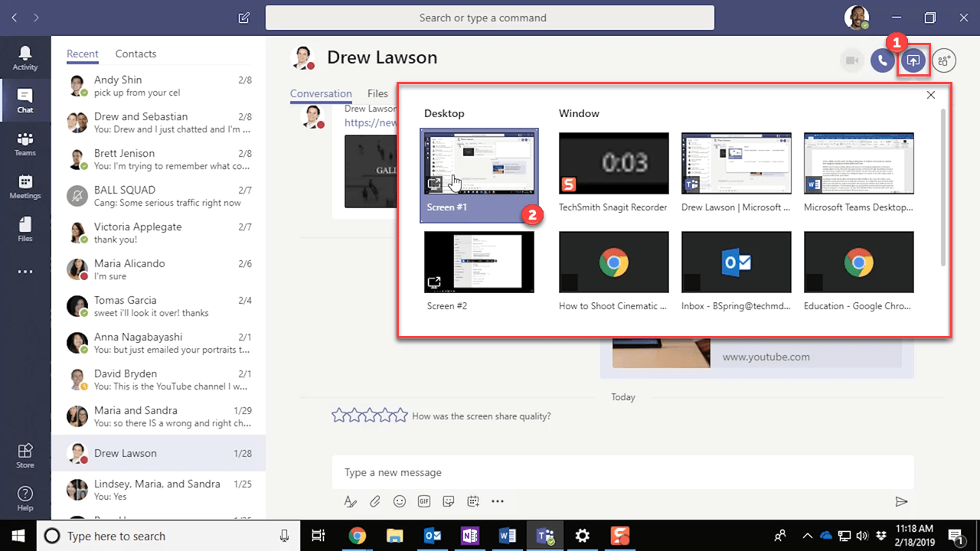Show hidden icons in system tray

807,536
